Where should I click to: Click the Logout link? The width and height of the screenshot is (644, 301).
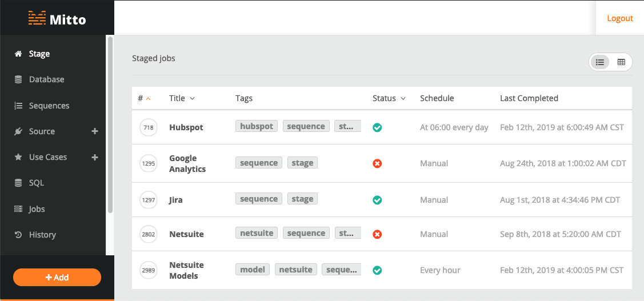click(620, 18)
